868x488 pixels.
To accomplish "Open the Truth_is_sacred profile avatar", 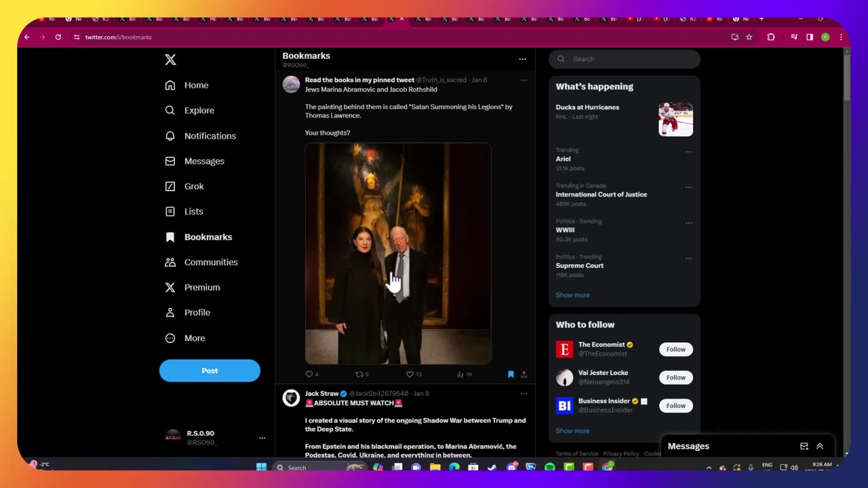I will (291, 84).
